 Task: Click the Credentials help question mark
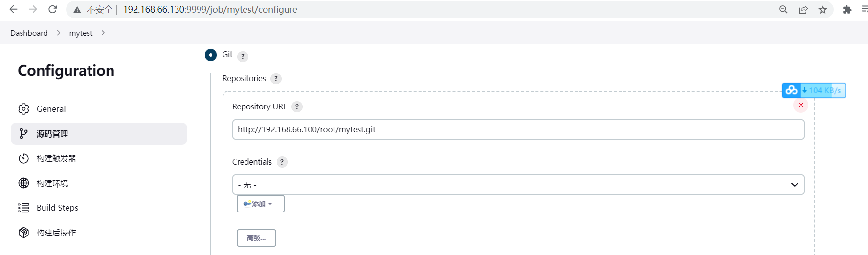tap(282, 162)
